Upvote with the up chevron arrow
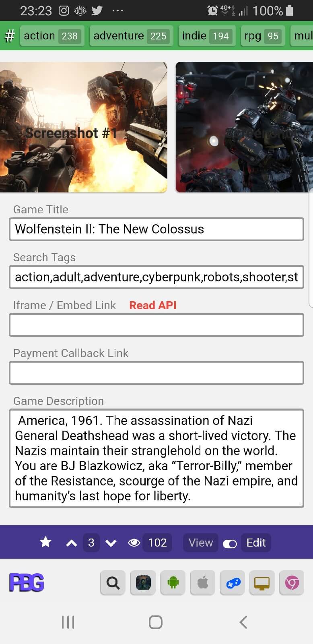The width and height of the screenshot is (313, 644). tap(72, 543)
